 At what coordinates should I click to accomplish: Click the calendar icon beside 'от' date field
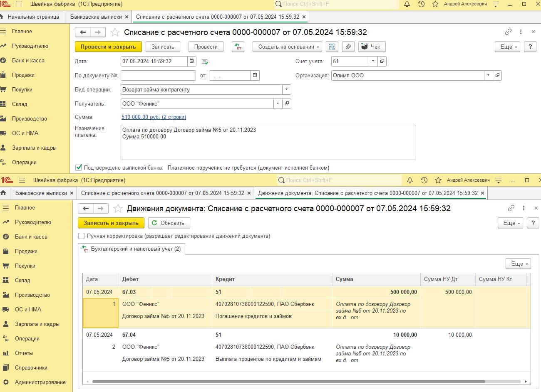coord(255,75)
